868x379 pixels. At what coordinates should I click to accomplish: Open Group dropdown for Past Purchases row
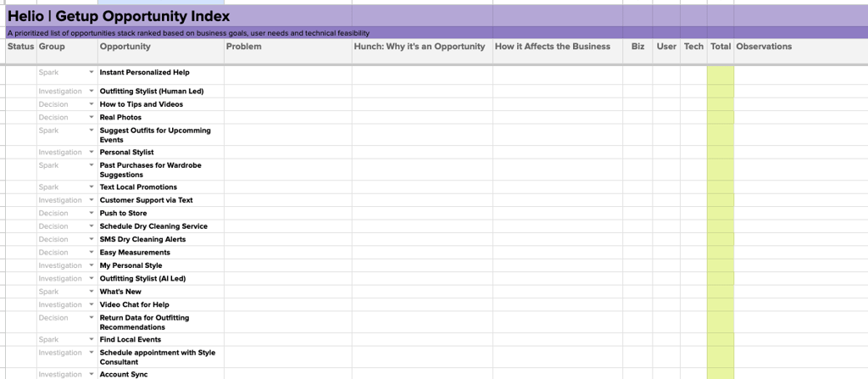pos(92,165)
